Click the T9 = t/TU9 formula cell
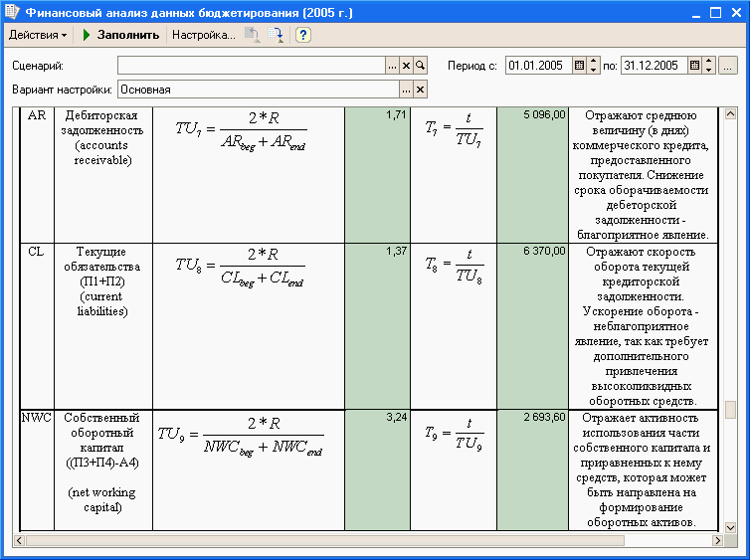The width and height of the screenshot is (750, 560). [x=454, y=470]
